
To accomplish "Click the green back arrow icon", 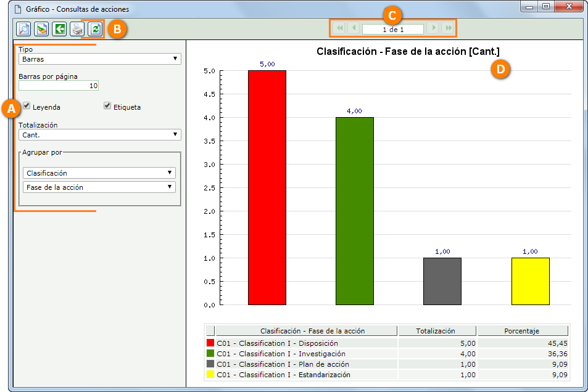I will pyautogui.click(x=59, y=29).
